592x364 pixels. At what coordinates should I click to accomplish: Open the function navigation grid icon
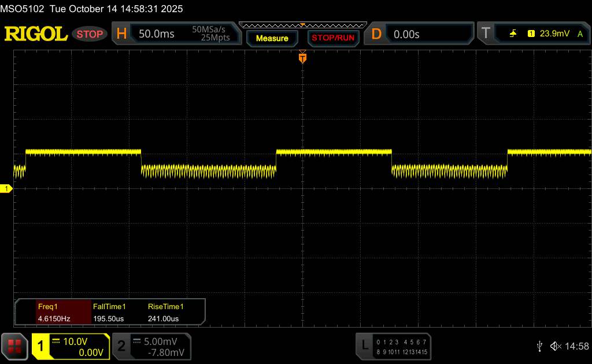(x=15, y=346)
